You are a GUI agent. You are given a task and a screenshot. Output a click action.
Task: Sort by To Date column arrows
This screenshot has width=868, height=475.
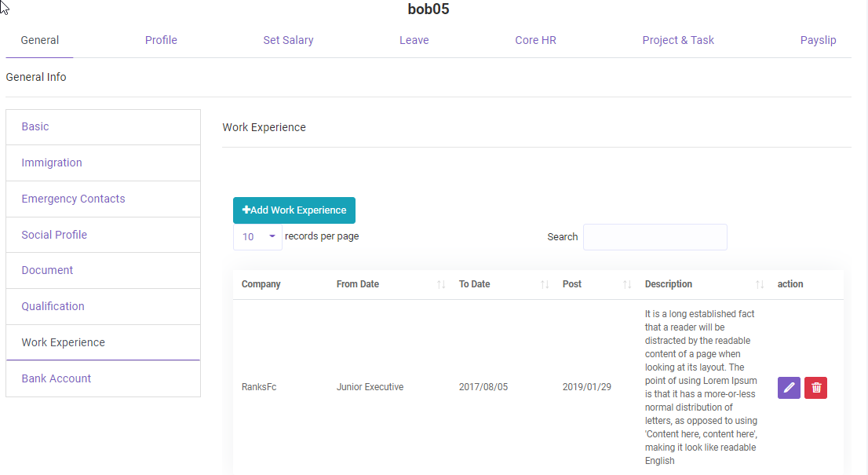545,284
